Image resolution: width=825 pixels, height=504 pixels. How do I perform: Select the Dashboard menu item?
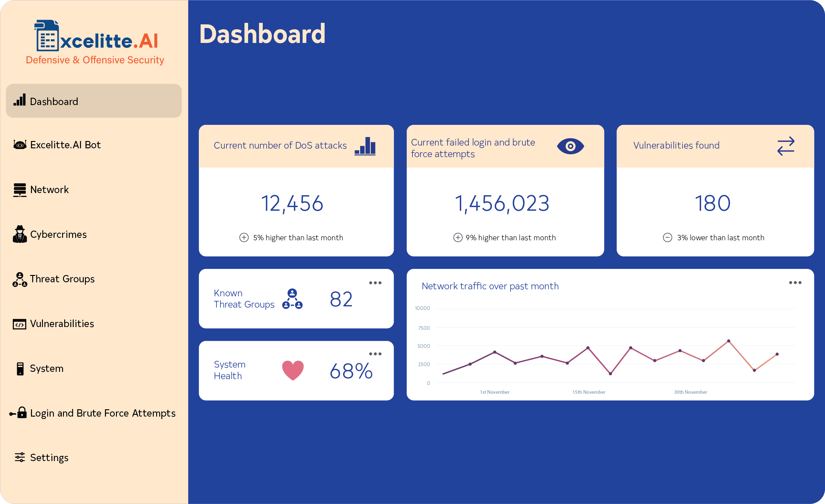(x=95, y=101)
